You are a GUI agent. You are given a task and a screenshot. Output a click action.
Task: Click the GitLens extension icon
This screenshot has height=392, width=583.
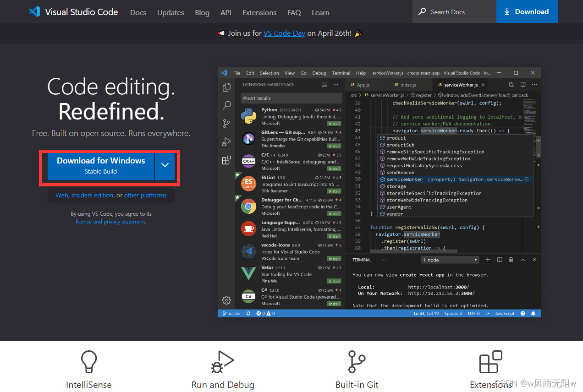click(248, 139)
